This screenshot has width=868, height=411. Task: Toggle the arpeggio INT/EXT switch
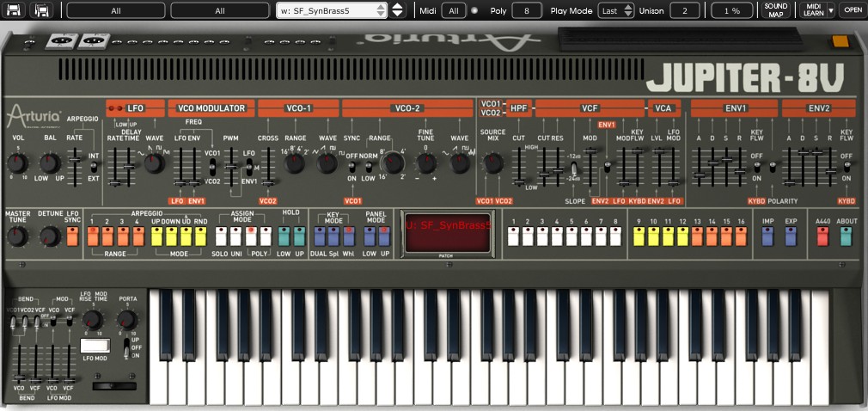[x=94, y=166]
